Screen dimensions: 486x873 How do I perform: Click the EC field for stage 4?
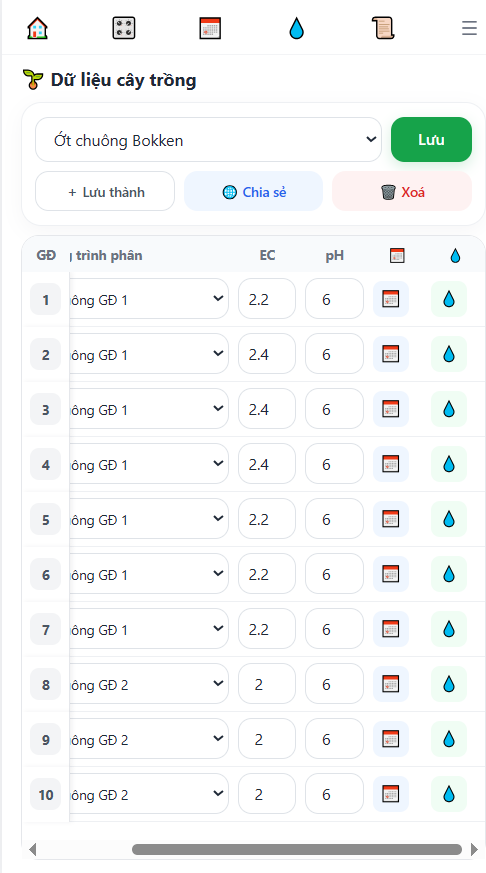(x=267, y=464)
